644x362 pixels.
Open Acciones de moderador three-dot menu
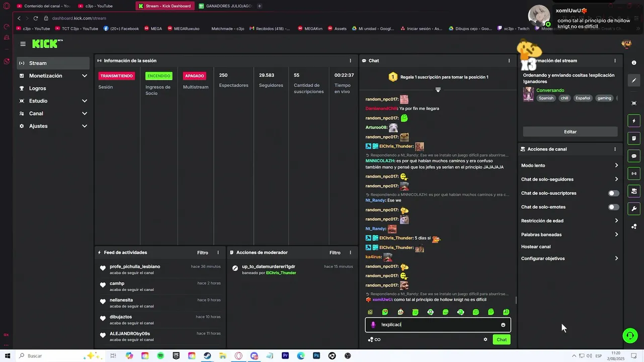click(x=350, y=252)
